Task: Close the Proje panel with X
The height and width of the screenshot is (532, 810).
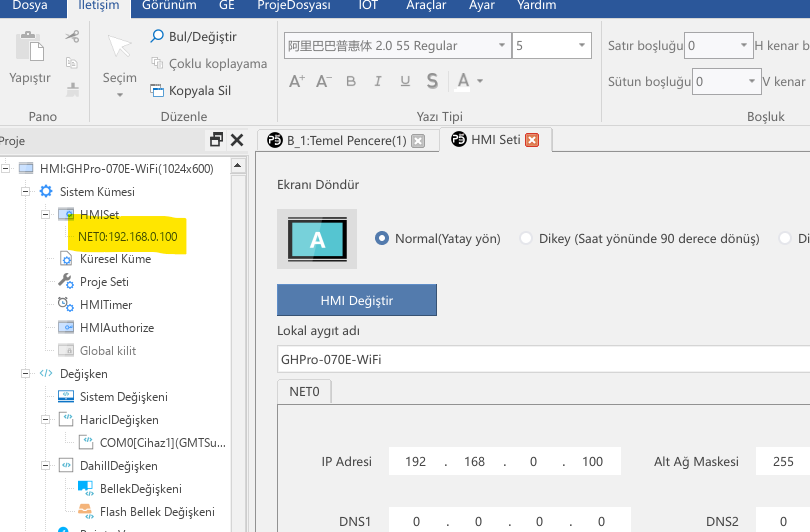Action: click(237, 140)
